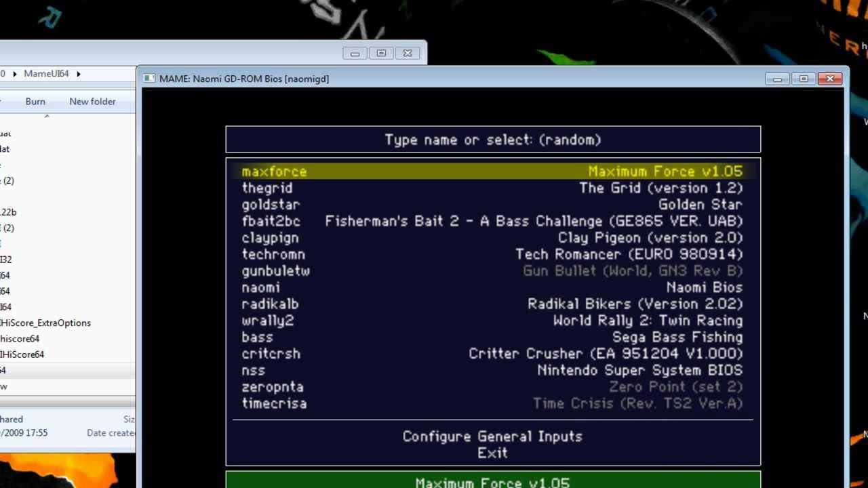Close the Explorer window behind
Viewport: 868px width, 488px height.
[408, 54]
